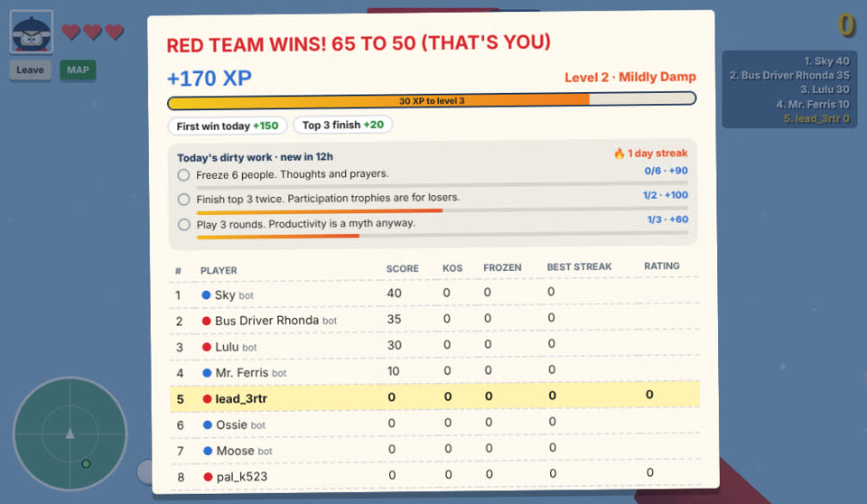Toggle the Play 3 rounds task circle
867x504 pixels.
[x=184, y=225]
